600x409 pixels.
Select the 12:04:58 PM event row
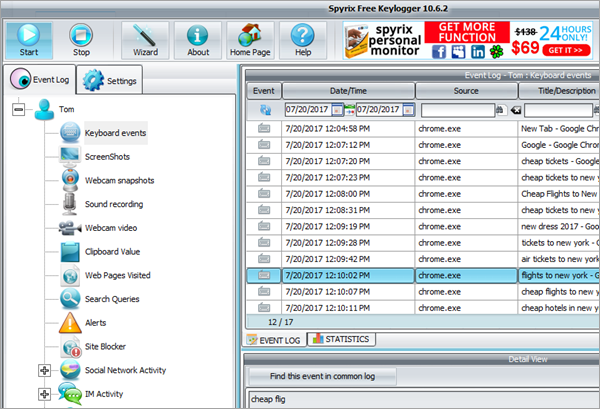point(423,129)
